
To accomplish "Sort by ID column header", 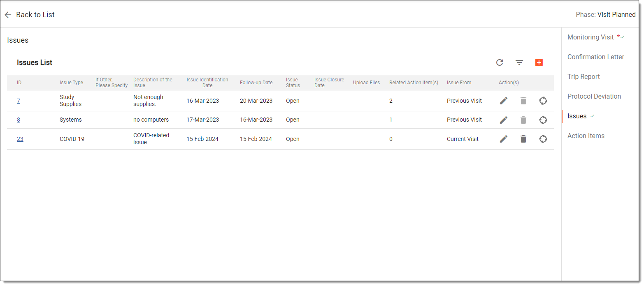I will 19,83.
